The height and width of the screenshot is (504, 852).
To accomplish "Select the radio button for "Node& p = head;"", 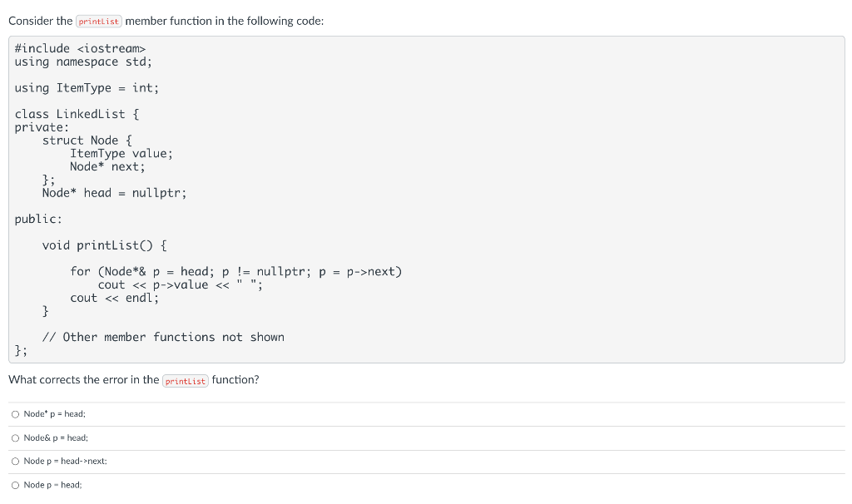I will (x=15, y=437).
